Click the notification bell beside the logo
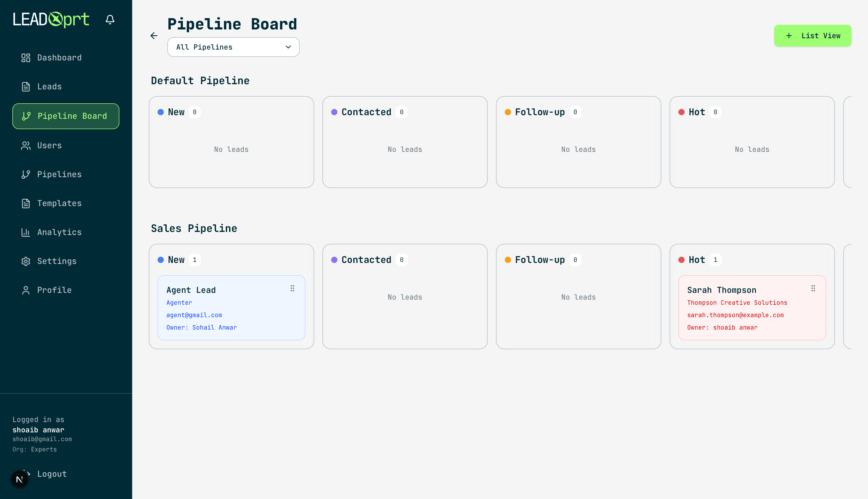This screenshot has width=868, height=499. (110, 20)
